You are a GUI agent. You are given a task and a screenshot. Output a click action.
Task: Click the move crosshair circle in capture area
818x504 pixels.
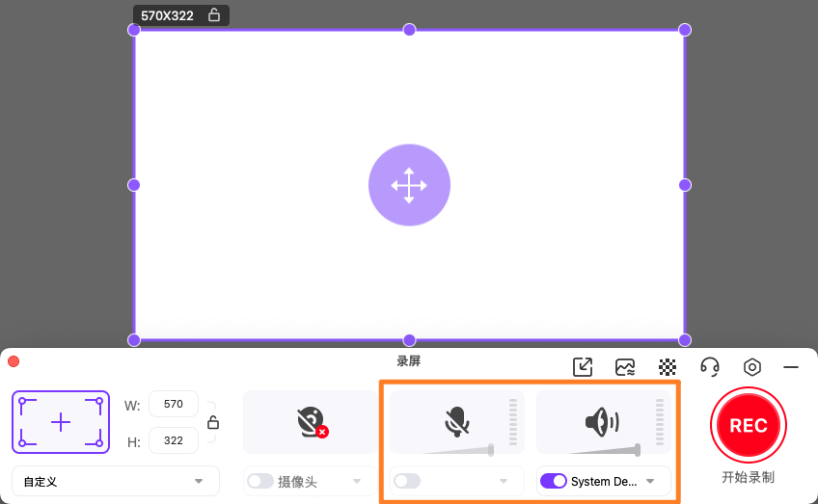(409, 185)
